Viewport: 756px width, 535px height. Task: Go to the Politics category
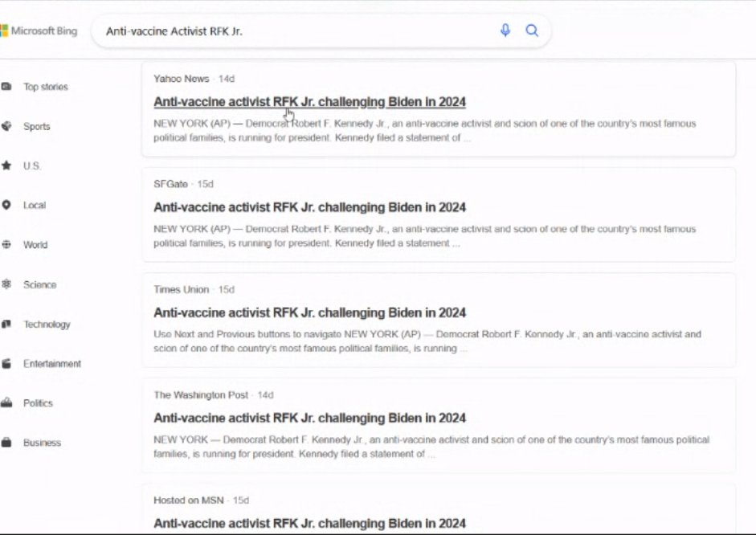(38, 403)
